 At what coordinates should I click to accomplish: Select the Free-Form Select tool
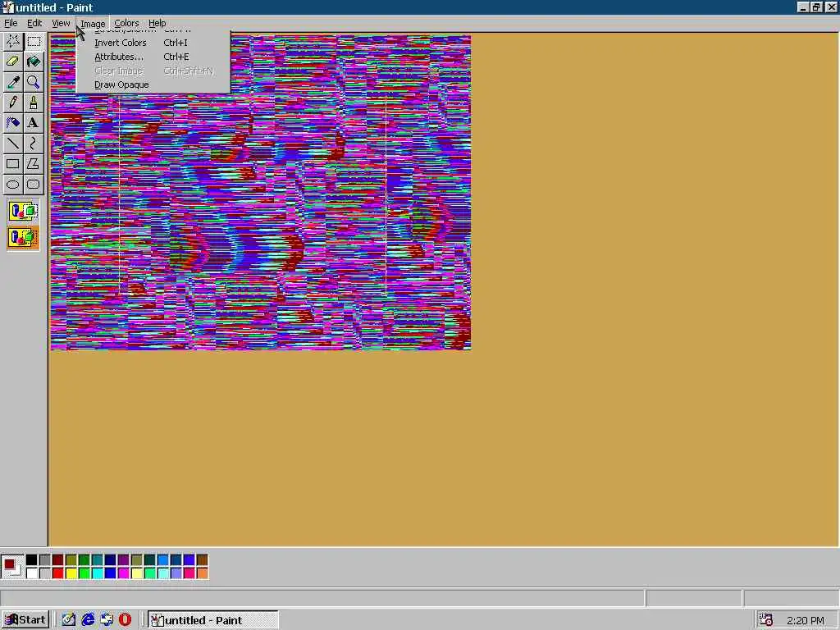[x=13, y=41]
